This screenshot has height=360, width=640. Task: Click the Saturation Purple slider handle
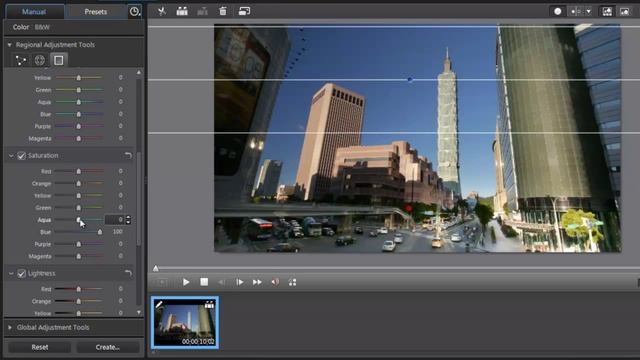[78, 244]
